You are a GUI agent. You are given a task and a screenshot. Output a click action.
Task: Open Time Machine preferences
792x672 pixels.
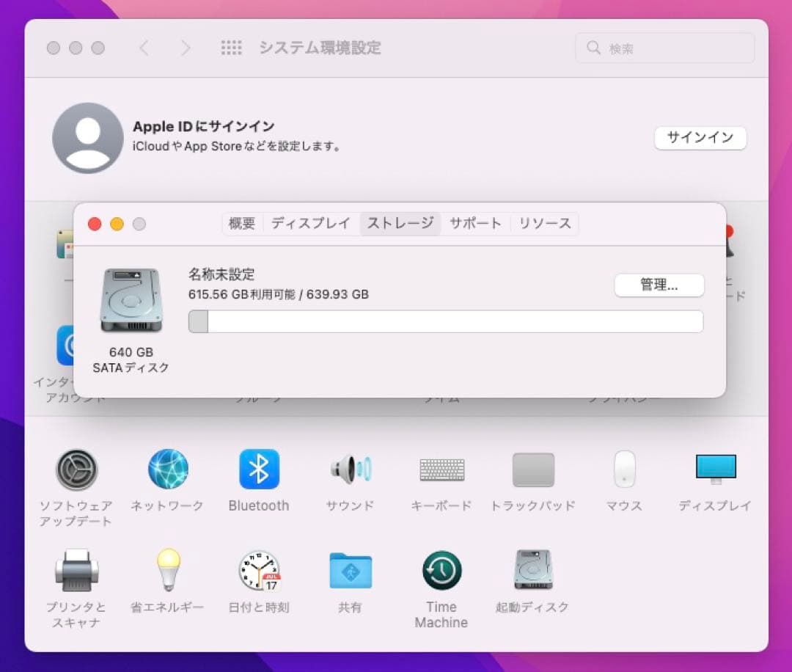click(x=441, y=570)
